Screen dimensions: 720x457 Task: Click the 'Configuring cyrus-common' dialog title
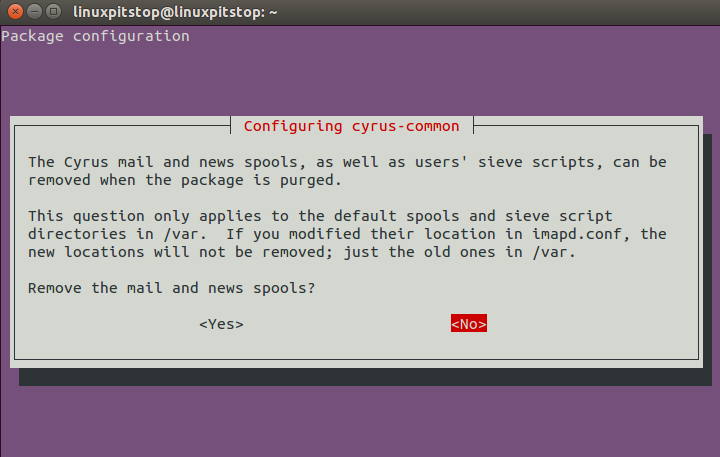[x=352, y=126]
